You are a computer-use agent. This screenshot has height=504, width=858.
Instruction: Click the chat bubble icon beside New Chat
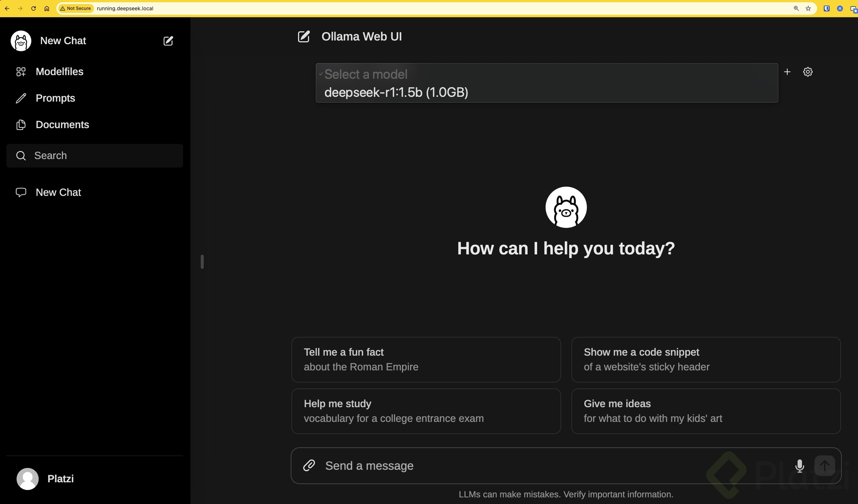21,192
